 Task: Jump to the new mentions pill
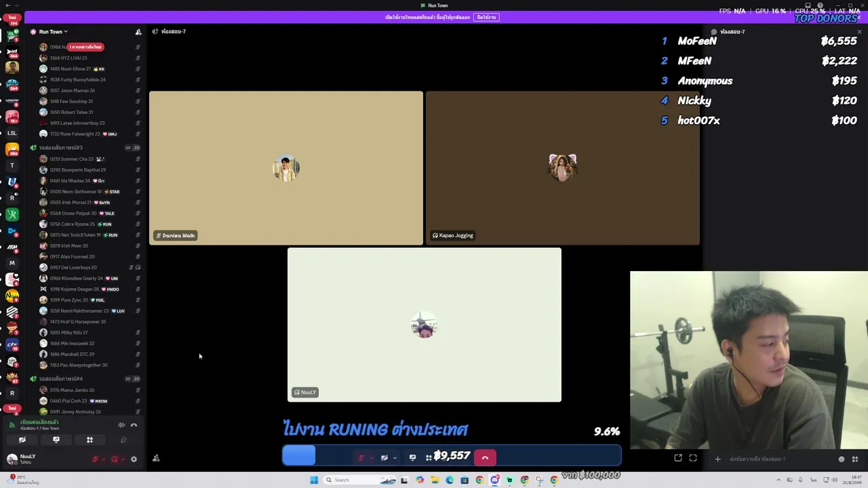pyautogui.click(x=85, y=47)
